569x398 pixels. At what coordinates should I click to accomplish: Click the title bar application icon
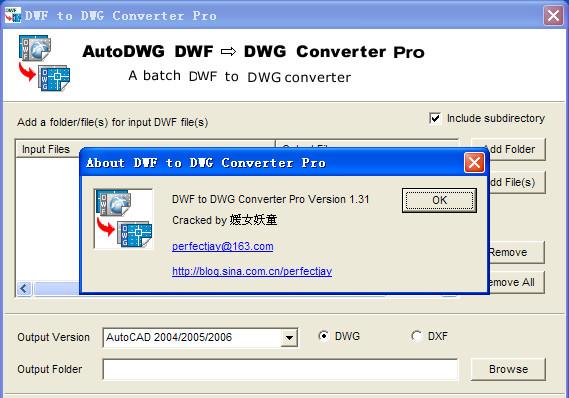pos(13,15)
